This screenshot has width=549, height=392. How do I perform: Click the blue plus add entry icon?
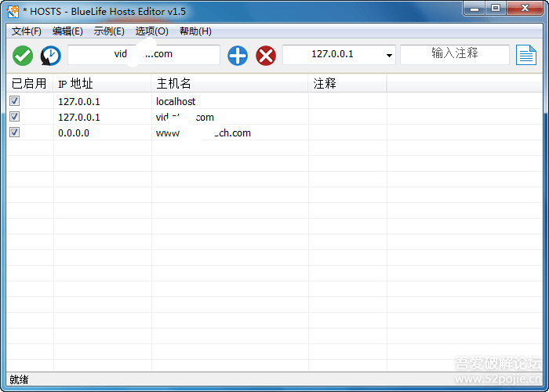tap(238, 56)
